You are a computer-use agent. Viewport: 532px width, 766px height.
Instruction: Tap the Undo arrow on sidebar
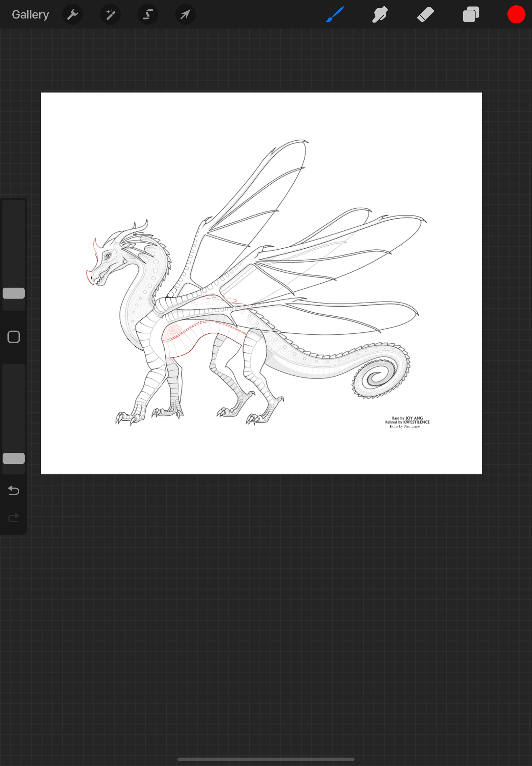pos(13,490)
